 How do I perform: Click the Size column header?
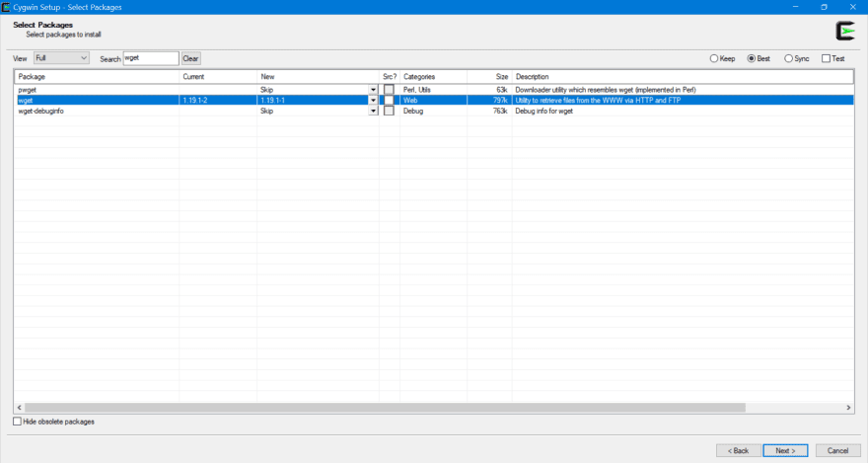[x=489, y=76]
